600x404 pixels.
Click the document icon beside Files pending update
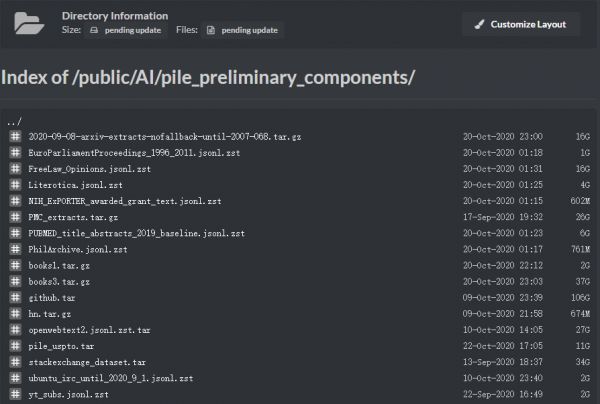tap(211, 30)
